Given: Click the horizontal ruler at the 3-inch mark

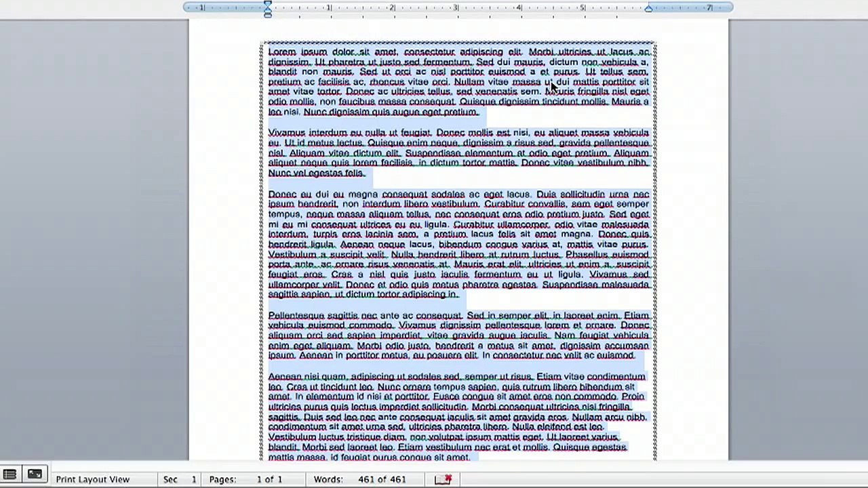Looking at the screenshot, I should tap(456, 7).
